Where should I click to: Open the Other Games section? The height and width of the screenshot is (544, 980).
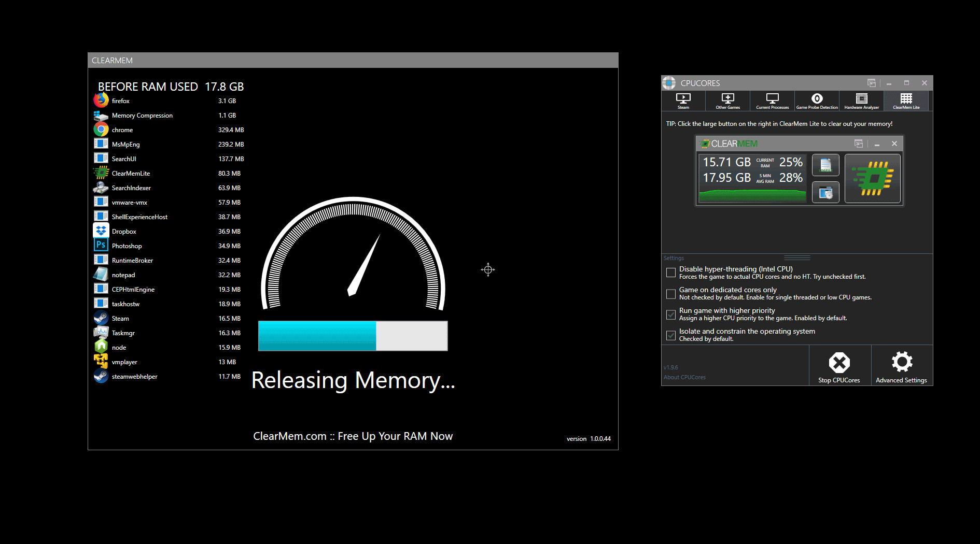coord(727,101)
